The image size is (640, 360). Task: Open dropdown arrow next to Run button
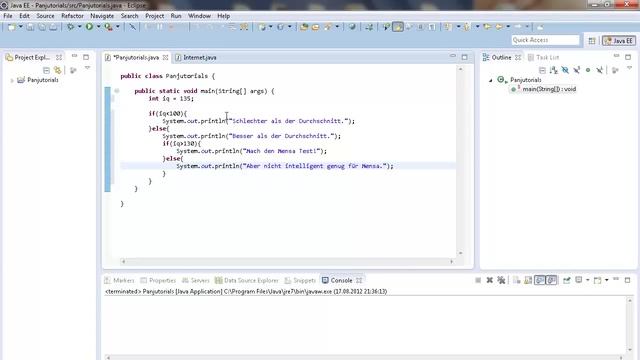pyautogui.click(x=98, y=27)
